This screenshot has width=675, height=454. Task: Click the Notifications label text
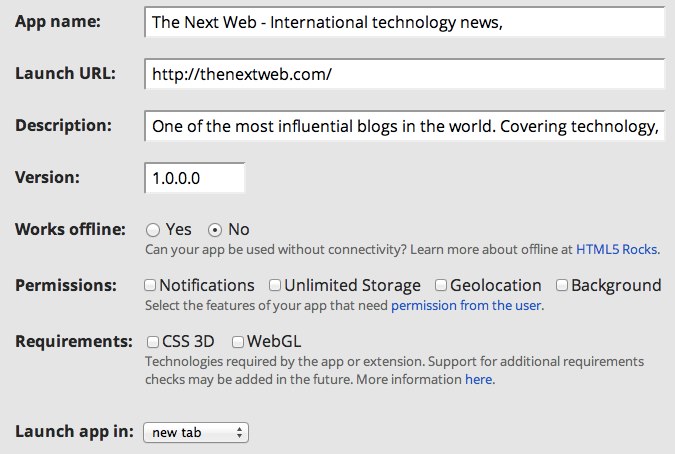(207, 285)
